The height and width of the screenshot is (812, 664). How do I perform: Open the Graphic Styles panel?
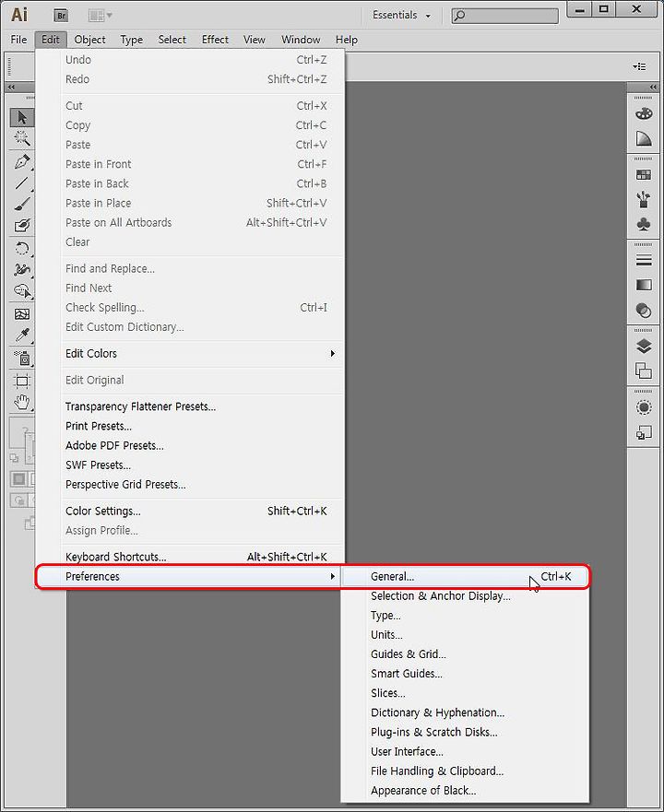click(644, 432)
